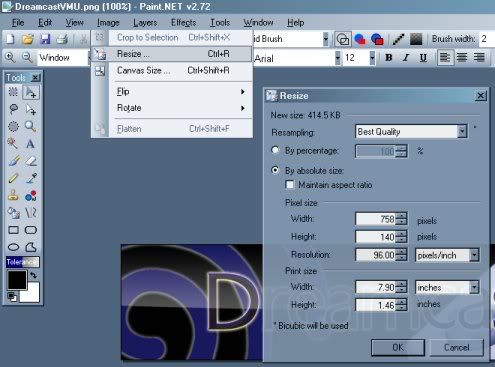Select the Text tool
The height and width of the screenshot is (367, 495).
tap(30, 144)
